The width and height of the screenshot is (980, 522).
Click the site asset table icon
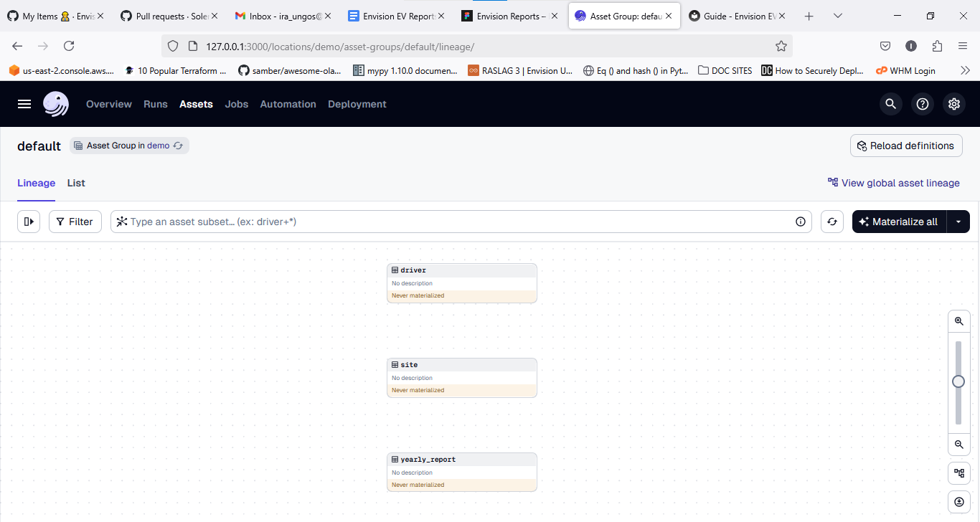[x=395, y=365]
